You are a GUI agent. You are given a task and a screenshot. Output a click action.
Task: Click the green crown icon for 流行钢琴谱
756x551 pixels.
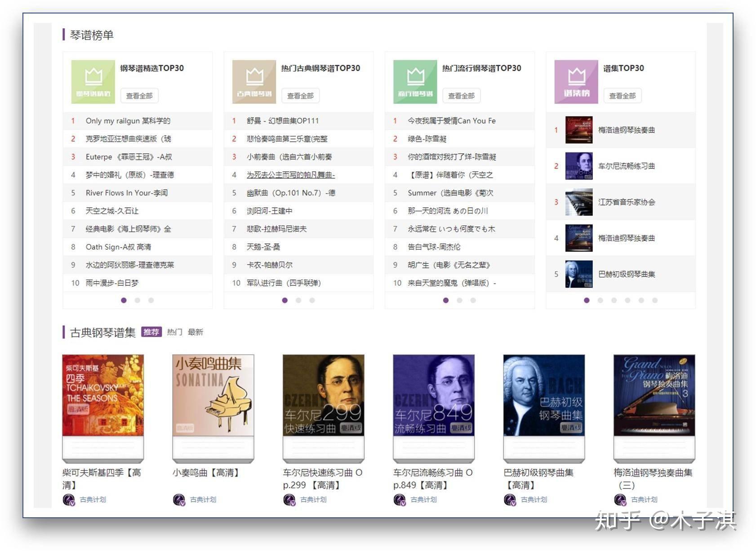[415, 82]
